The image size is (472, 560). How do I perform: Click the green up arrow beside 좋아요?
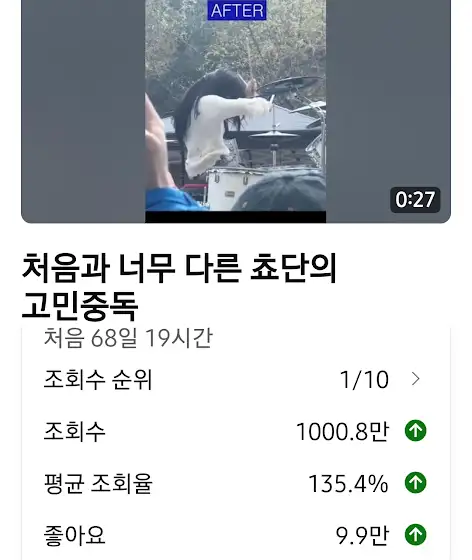[415, 535]
